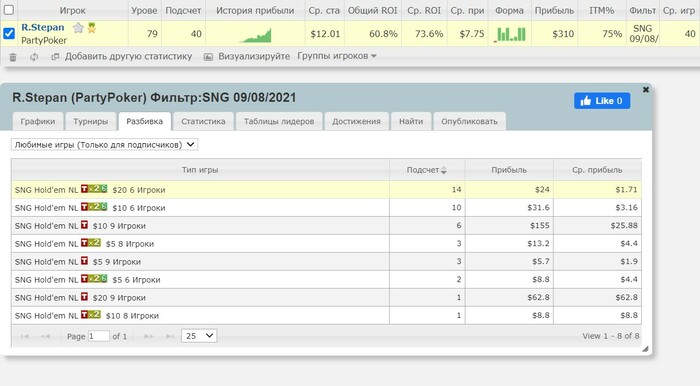
Task: Click the previous page pager icon
Action: coord(46,336)
